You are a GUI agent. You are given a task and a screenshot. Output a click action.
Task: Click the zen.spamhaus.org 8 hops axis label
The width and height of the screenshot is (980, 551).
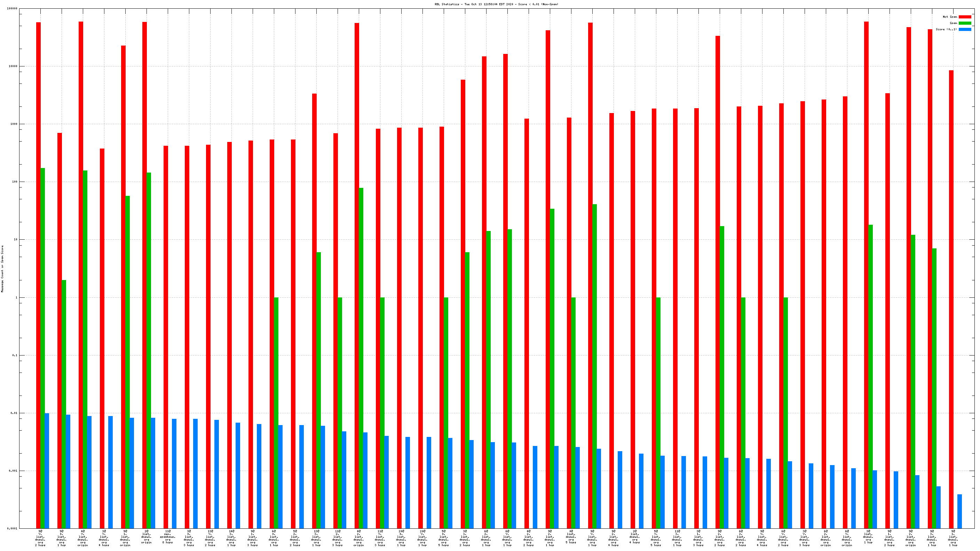click(168, 536)
